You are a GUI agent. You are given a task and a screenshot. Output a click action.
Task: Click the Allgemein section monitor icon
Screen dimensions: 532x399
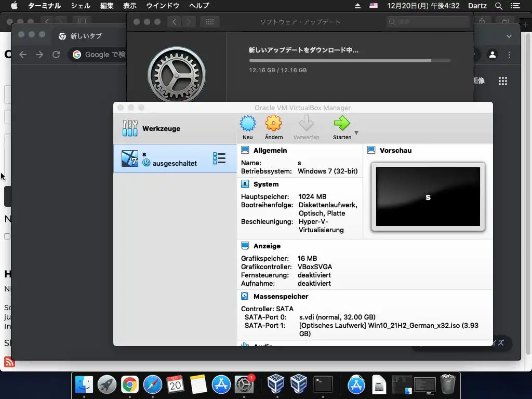(245, 150)
